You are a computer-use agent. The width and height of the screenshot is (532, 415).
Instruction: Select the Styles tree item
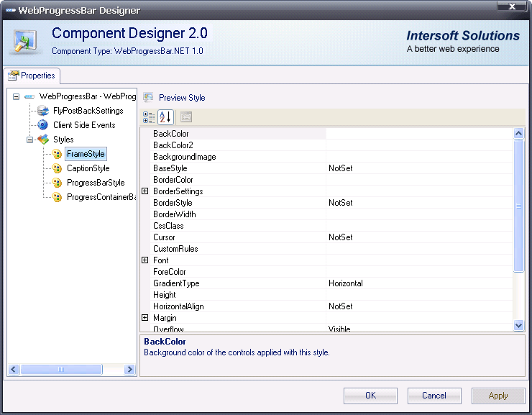[x=63, y=139]
